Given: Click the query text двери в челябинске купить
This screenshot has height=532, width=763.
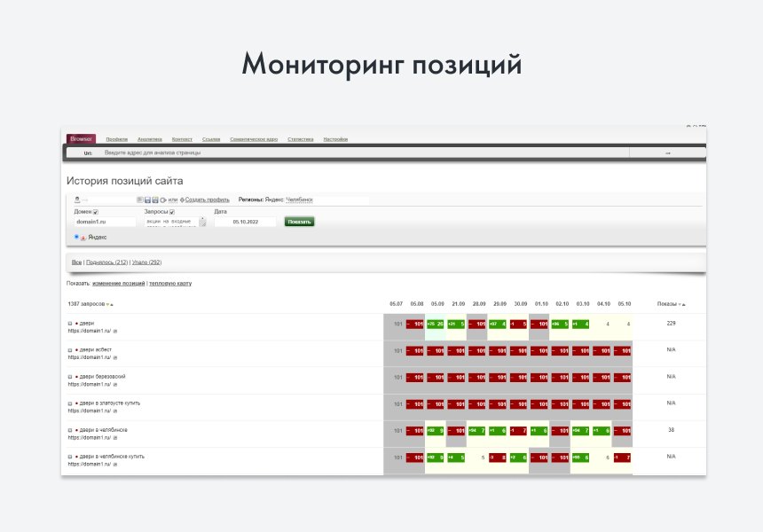Looking at the screenshot, I should pyautogui.click(x=112, y=458).
